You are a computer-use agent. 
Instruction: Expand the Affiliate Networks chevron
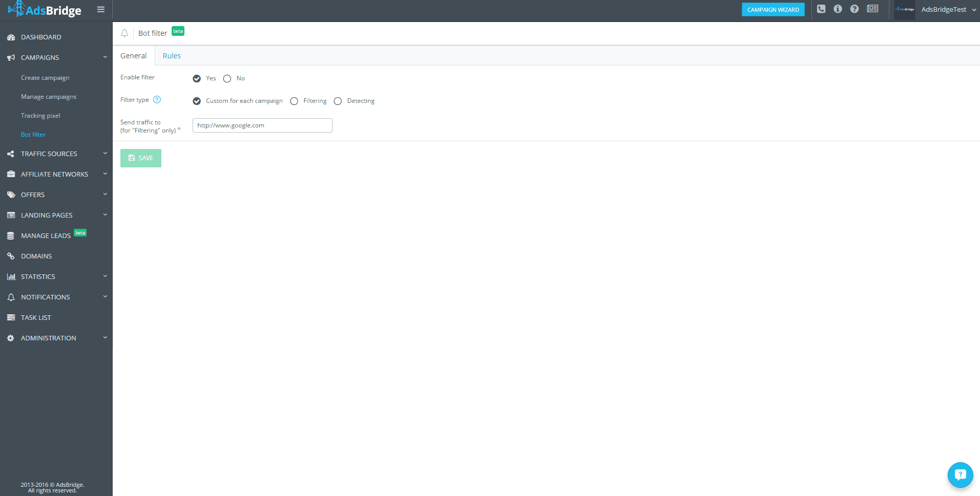pos(105,174)
